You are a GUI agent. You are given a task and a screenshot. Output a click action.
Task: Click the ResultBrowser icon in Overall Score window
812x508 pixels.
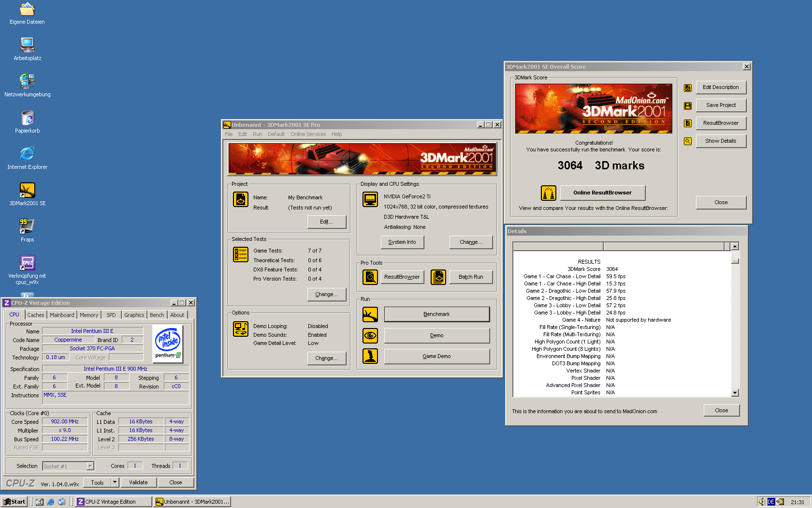click(688, 123)
